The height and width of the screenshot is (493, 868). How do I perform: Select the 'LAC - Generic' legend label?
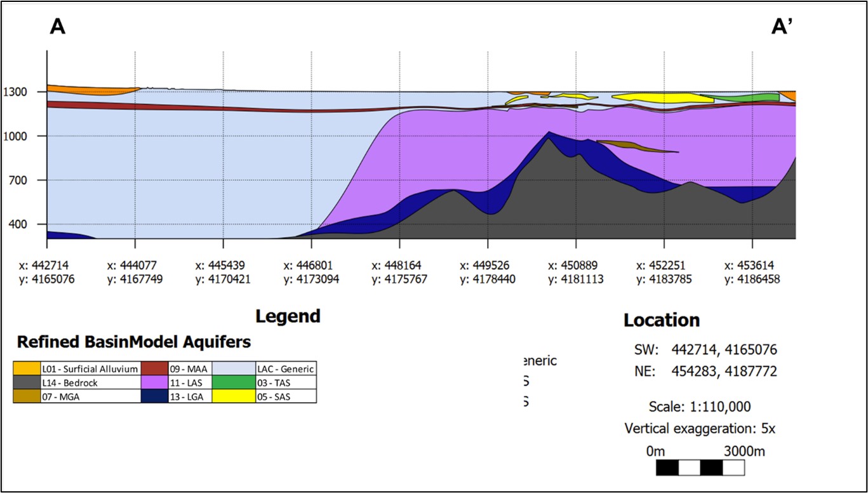(x=285, y=368)
